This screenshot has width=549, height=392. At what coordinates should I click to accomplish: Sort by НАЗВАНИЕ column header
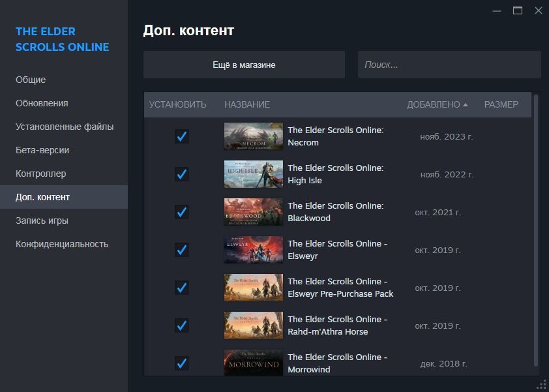pos(247,104)
